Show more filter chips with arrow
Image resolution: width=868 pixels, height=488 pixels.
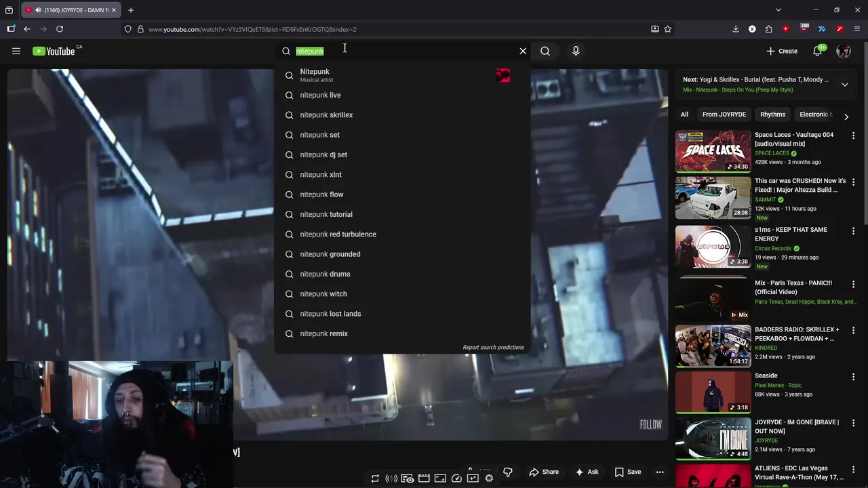coord(846,117)
